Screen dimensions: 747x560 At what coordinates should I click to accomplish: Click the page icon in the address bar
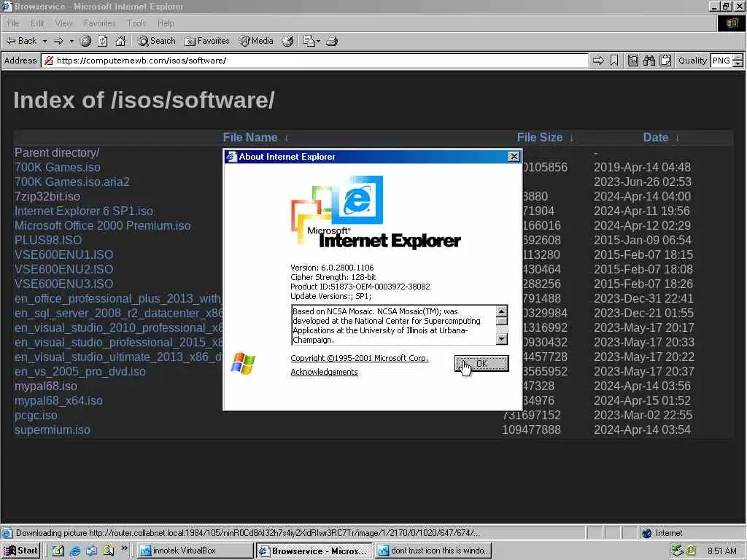pyautogui.click(x=48, y=61)
